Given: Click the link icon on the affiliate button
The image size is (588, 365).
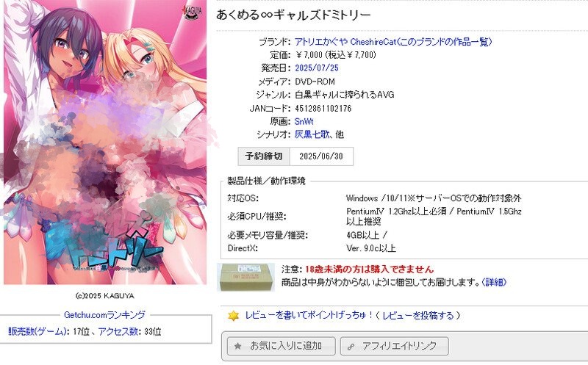Looking at the screenshot, I should coord(351,347).
